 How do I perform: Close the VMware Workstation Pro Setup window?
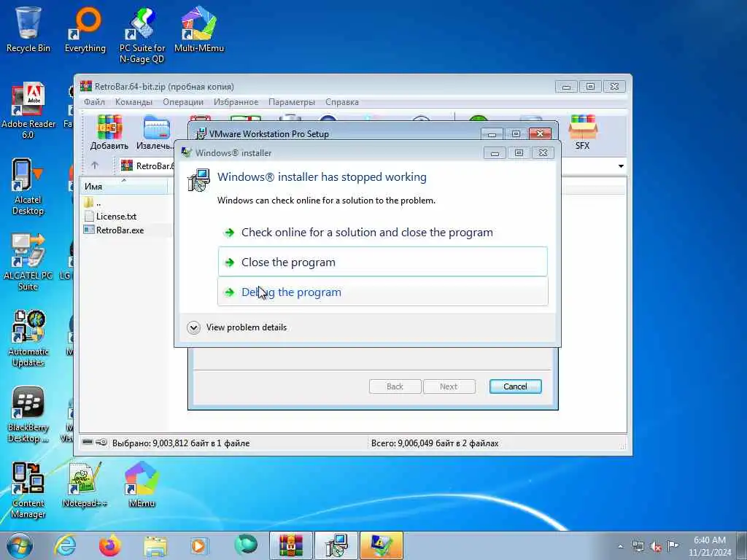tap(540, 134)
